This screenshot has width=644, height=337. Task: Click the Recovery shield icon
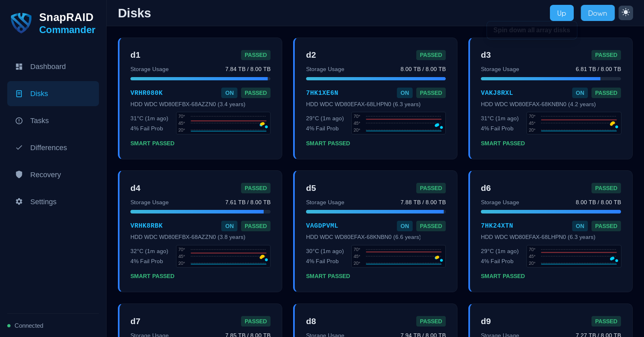(x=19, y=174)
